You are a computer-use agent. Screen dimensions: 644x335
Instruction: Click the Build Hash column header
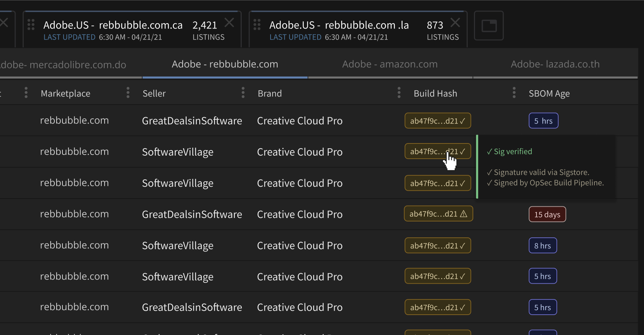(435, 94)
